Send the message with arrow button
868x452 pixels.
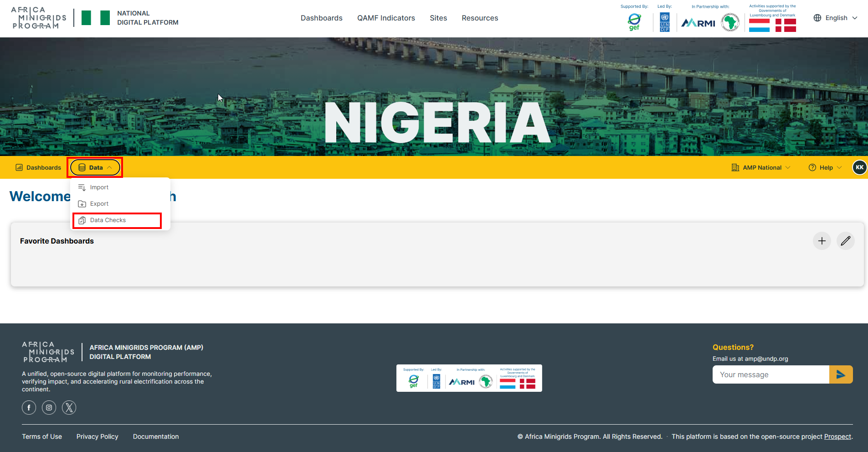click(x=841, y=374)
